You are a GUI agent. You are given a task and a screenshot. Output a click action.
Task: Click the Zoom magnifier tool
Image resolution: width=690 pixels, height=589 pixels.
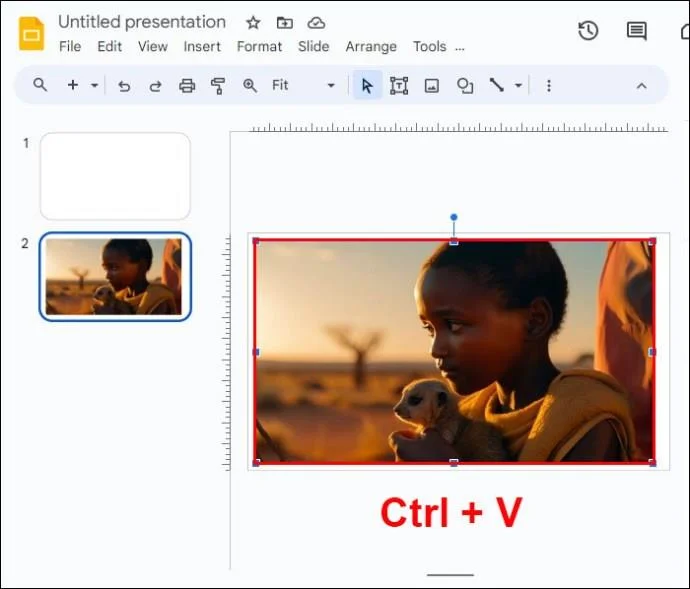pyautogui.click(x=250, y=85)
